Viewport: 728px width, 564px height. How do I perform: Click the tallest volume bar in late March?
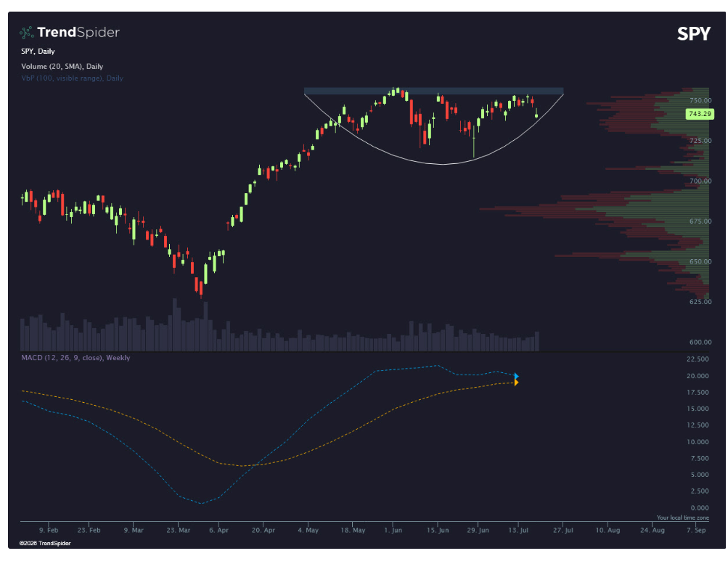click(175, 324)
